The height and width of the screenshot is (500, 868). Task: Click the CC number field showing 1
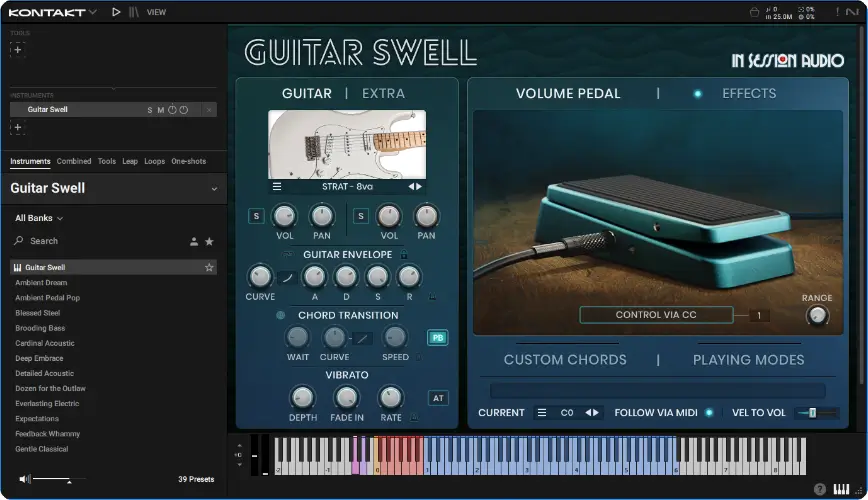(759, 315)
